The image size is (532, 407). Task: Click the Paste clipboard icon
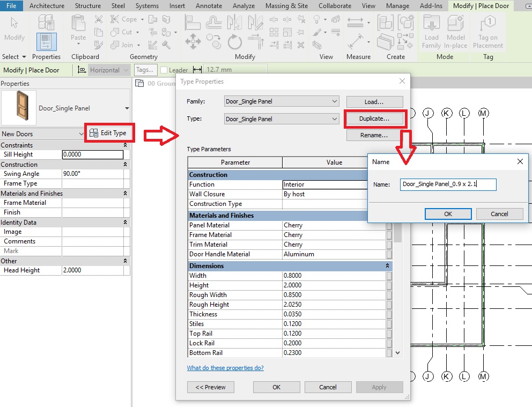pyautogui.click(x=78, y=25)
